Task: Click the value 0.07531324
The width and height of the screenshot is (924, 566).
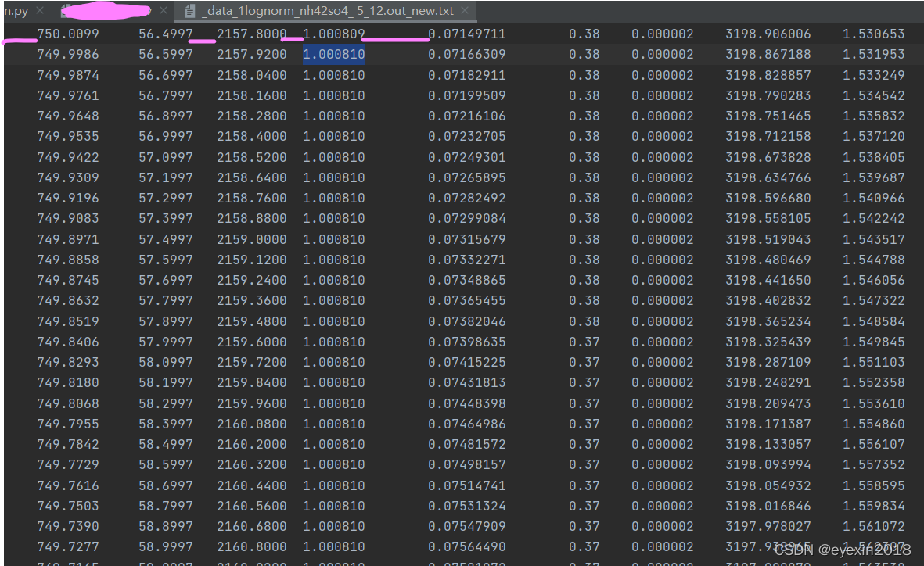Action: [x=467, y=507]
